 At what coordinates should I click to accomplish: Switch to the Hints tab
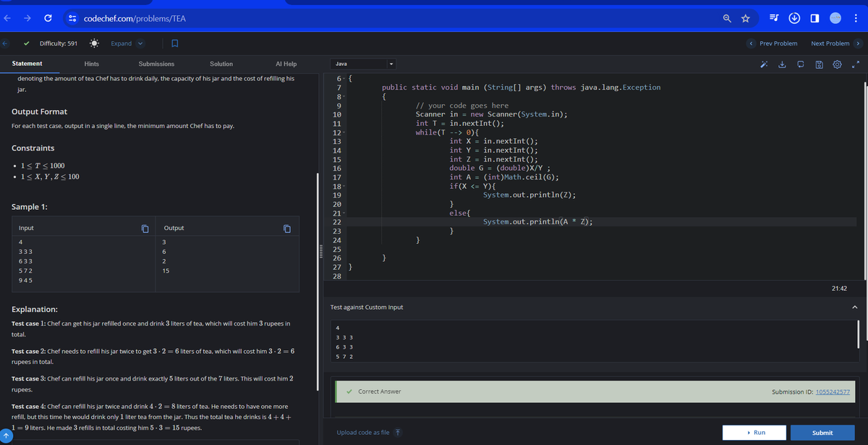click(92, 64)
